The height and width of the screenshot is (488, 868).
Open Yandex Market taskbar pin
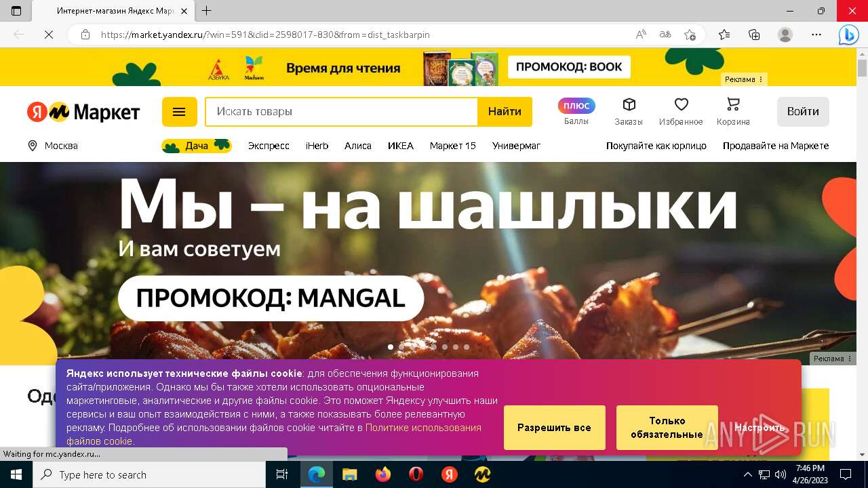point(483,474)
